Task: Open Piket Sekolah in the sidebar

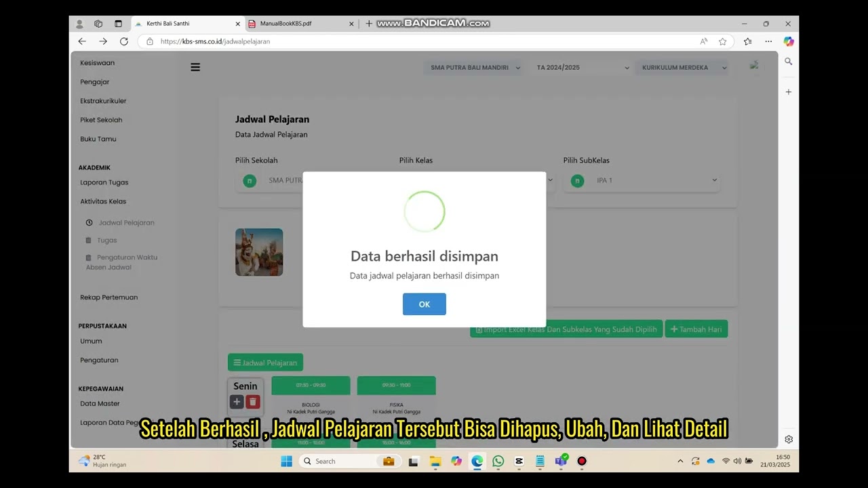Action: pyautogui.click(x=101, y=120)
